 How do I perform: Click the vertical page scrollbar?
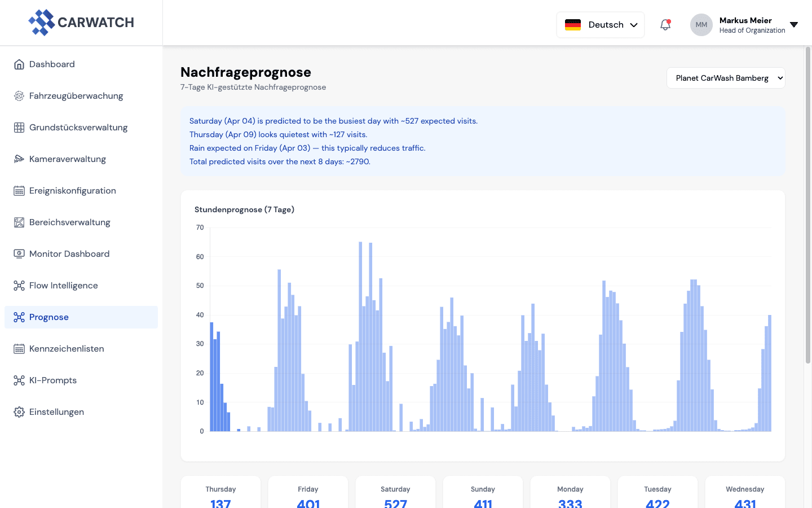807,203
